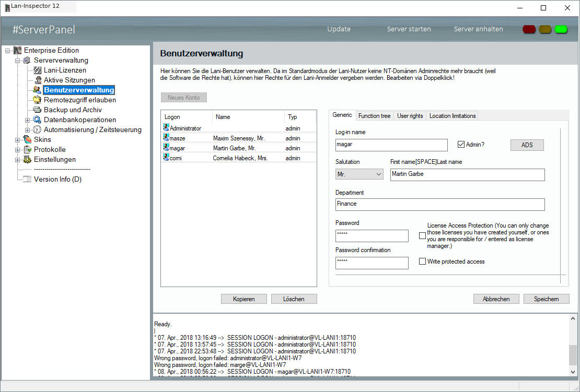Select user row Maxim Szenessy, Mr.
The height and width of the screenshot is (392, 580).
239,138
